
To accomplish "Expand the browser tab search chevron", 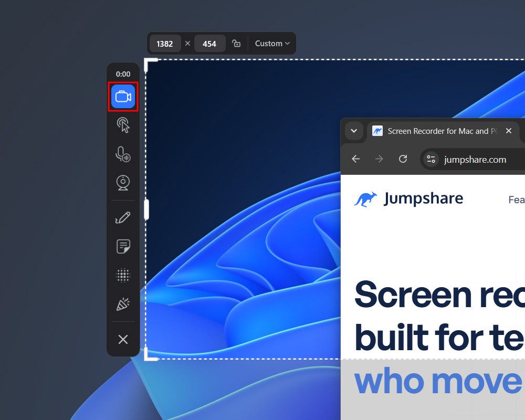I will coord(354,131).
